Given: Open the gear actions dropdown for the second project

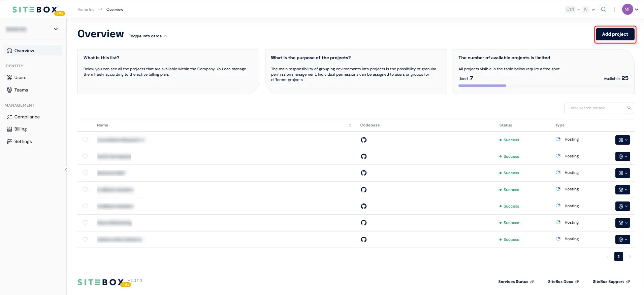Looking at the screenshot, I should [622, 156].
